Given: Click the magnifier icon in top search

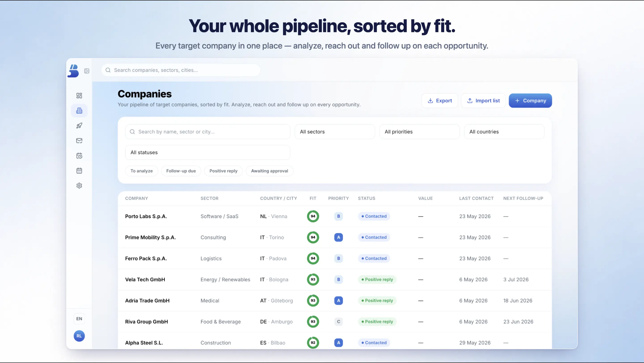Looking at the screenshot, I should pos(108,70).
